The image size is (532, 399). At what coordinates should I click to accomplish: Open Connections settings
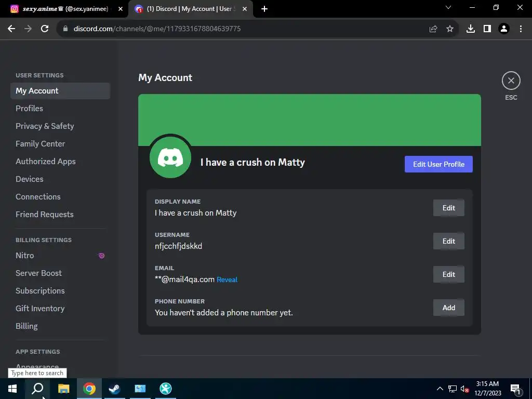tap(60, 197)
